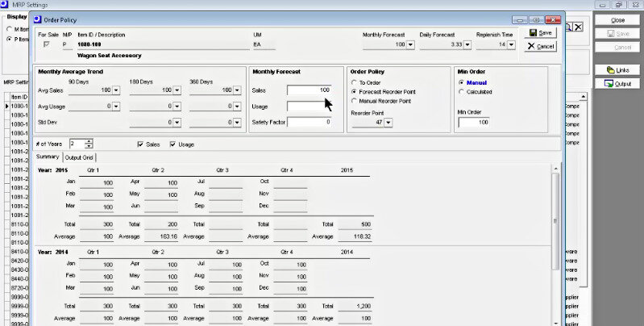The image size is (644, 326).
Task: Expand the Daily Forecast dropdown
Action: (467, 45)
